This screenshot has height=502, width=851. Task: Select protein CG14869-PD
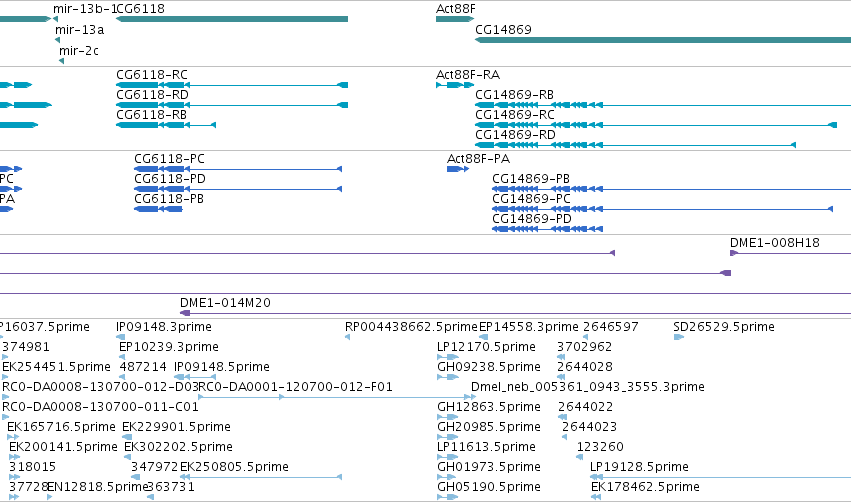pos(547,229)
